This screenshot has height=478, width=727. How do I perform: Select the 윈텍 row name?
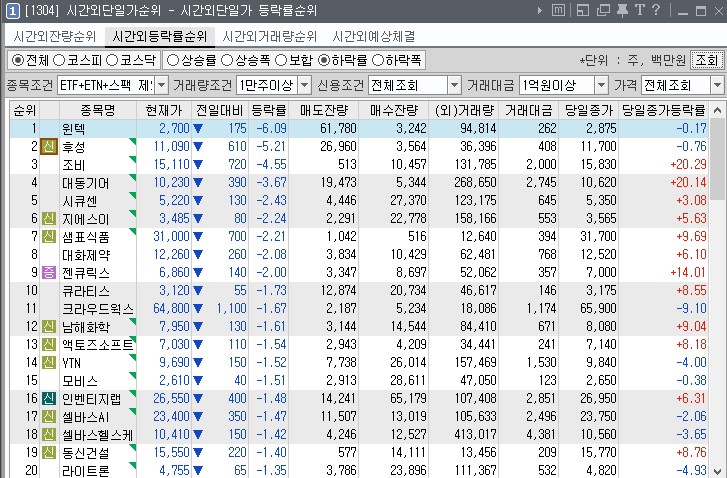74,128
